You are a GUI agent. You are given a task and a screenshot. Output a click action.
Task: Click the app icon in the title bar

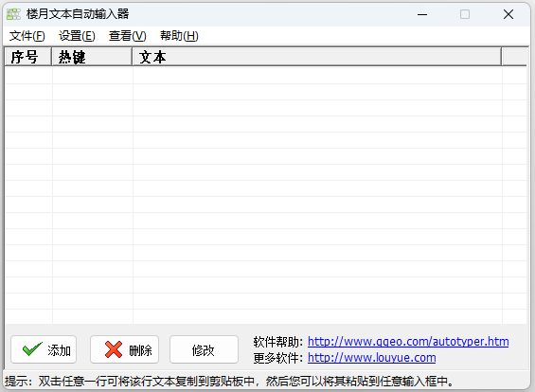coord(13,14)
